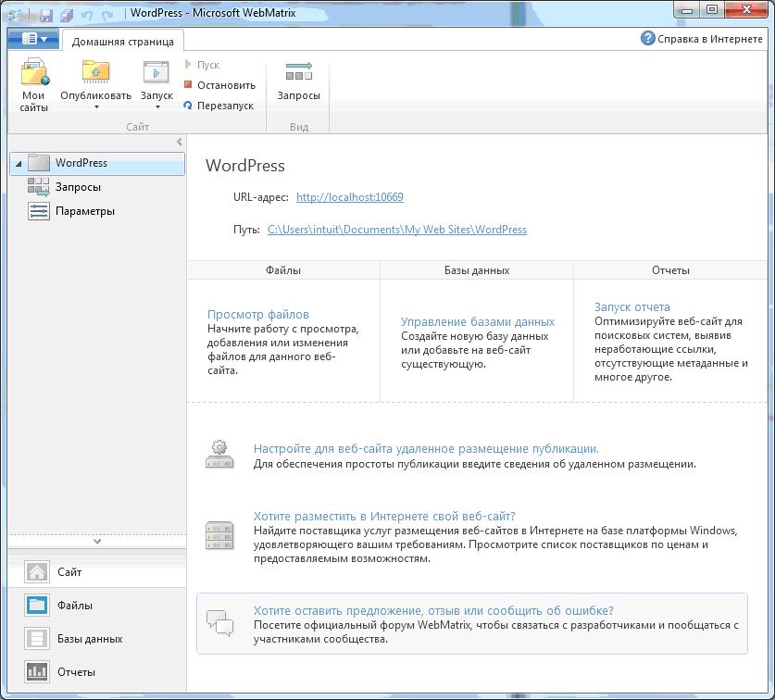775x700 pixels.
Task: Click the feedback and bug report link
Action: tap(433, 610)
